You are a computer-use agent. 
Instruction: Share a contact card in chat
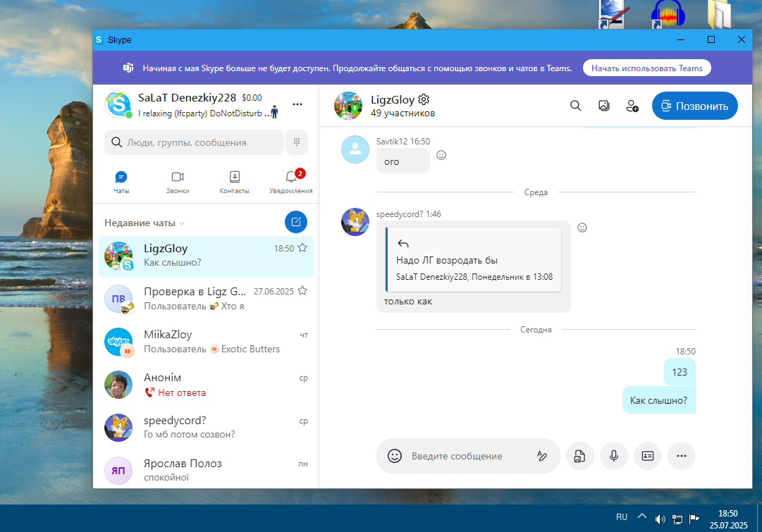(648, 456)
